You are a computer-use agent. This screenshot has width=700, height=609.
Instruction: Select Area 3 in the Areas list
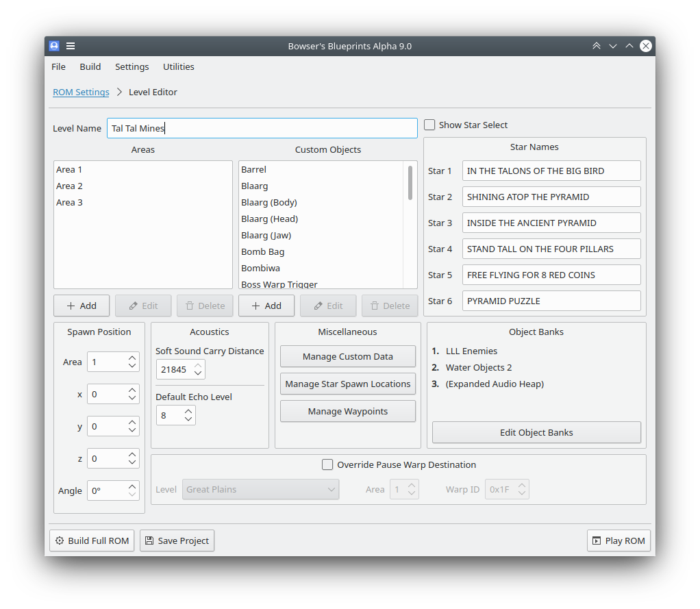(x=143, y=203)
